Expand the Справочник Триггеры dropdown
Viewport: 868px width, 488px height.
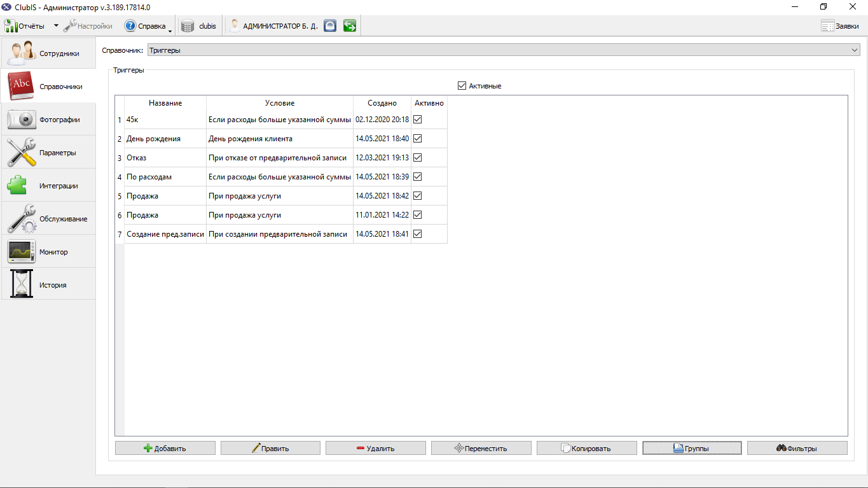coord(854,50)
